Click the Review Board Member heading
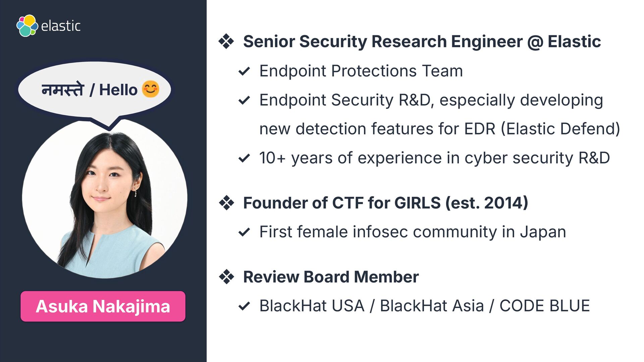The width and height of the screenshot is (644, 362). coord(331,277)
